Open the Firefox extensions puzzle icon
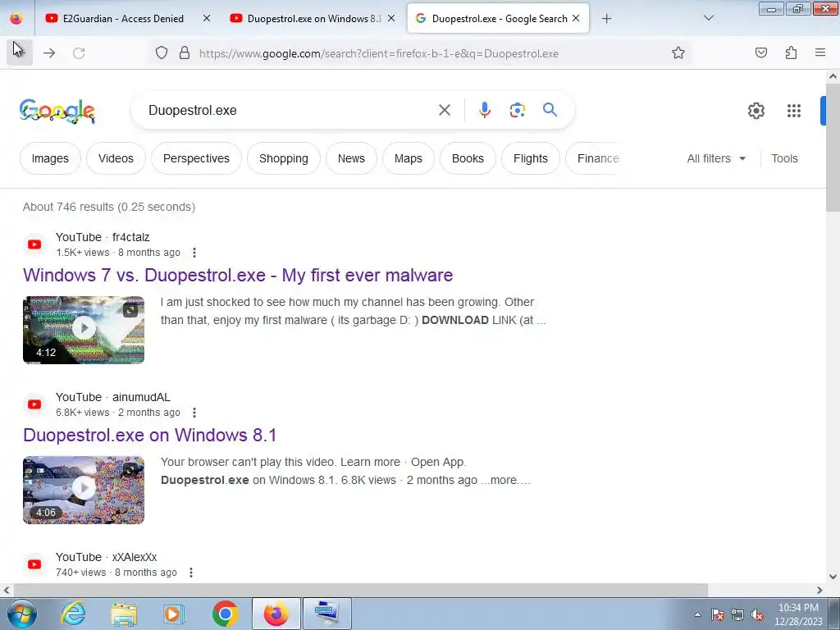This screenshot has height=630, width=840. pyautogui.click(x=791, y=52)
